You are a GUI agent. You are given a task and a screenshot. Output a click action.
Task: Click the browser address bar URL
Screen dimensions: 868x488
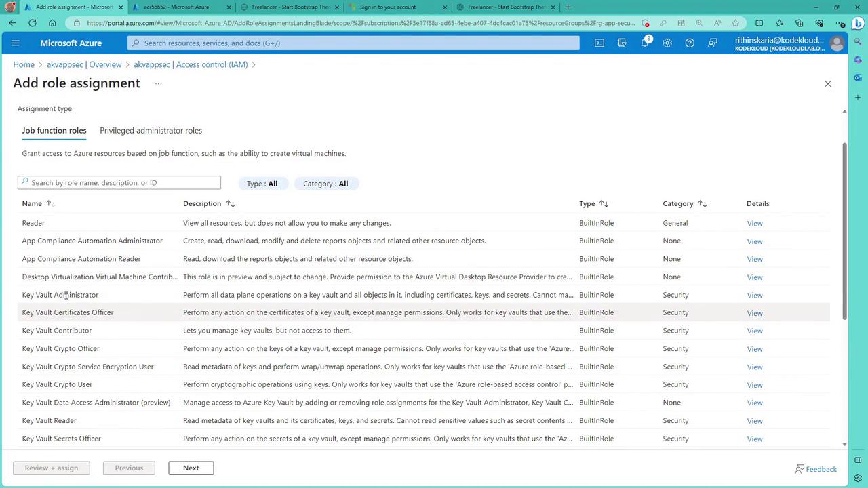coord(361,23)
